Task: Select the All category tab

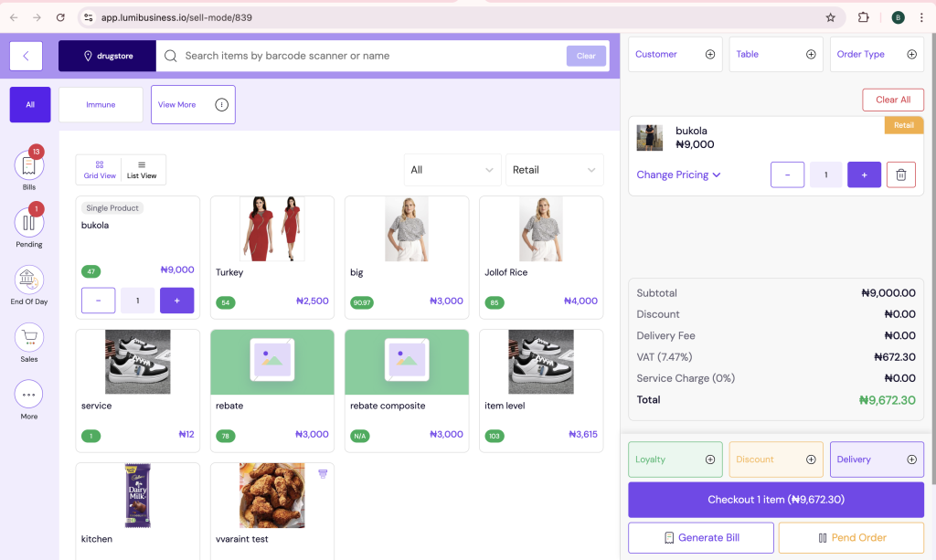Action: coord(29,104)
